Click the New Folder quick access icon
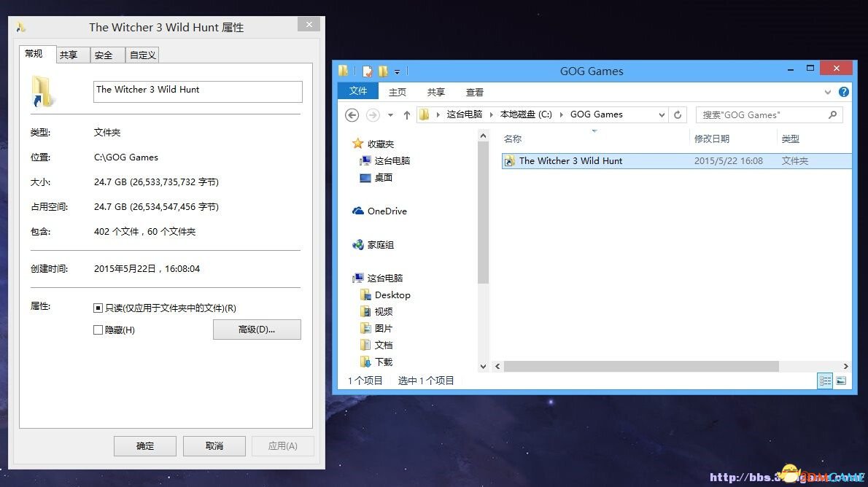 [x=383, y=71]
